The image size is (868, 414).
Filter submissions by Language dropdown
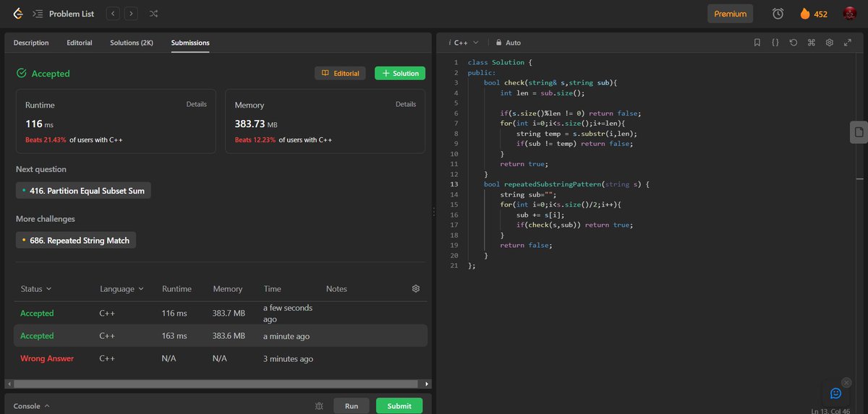(x=122, y=289)
